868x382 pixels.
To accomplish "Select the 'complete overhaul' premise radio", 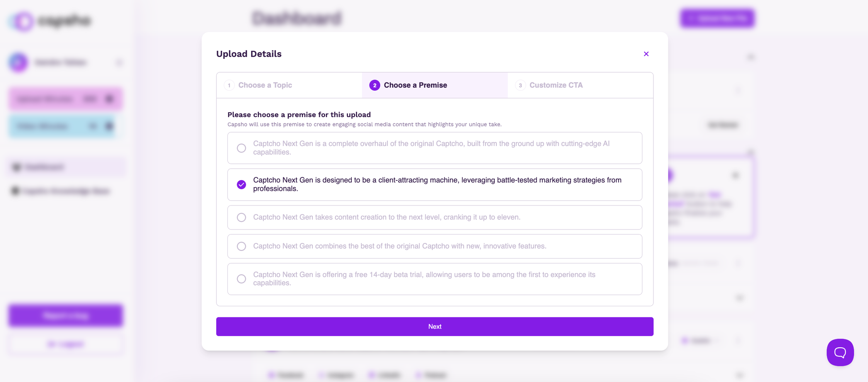I will click(x=242, y=148).
